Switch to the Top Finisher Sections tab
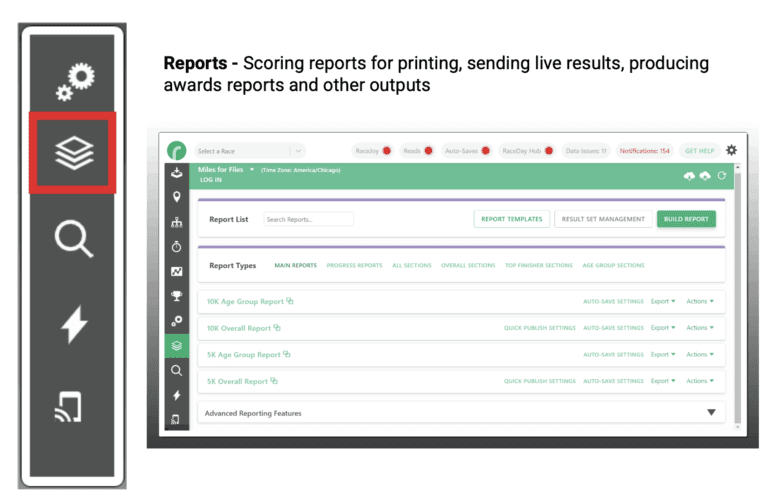768x499 pixels. pyautogui.click(x=538, y=266)
